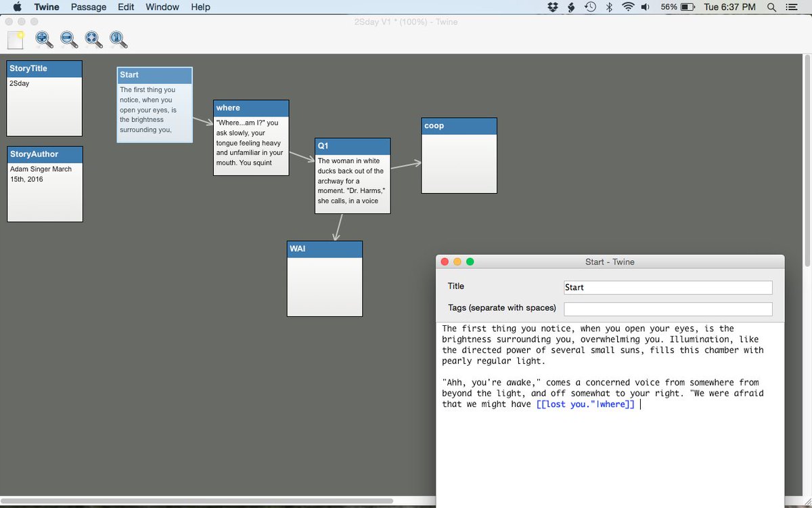Click the New Passage toolbar icon

[x=16, y=40]
